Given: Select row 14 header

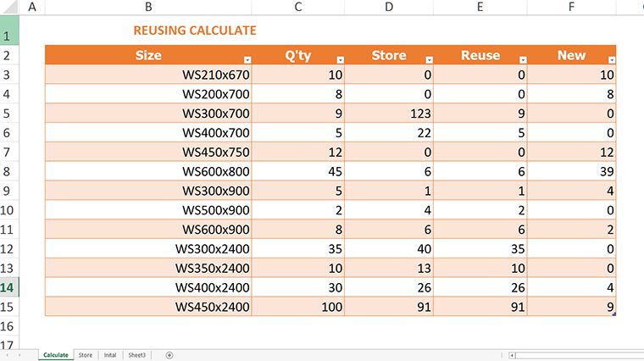Looking at the screenshot, I should (9, 287).
